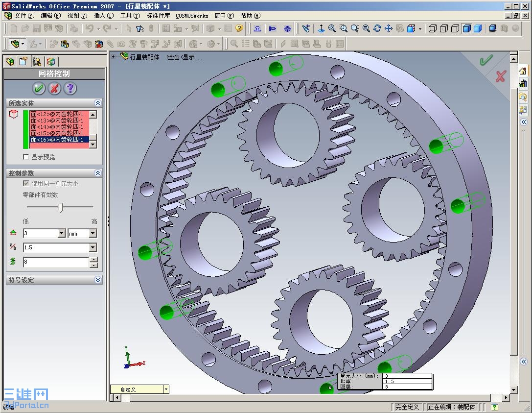Open the ratio 1.5 dropdown
Viewport: 532px width, 413px height.
[x=93, y=247]
